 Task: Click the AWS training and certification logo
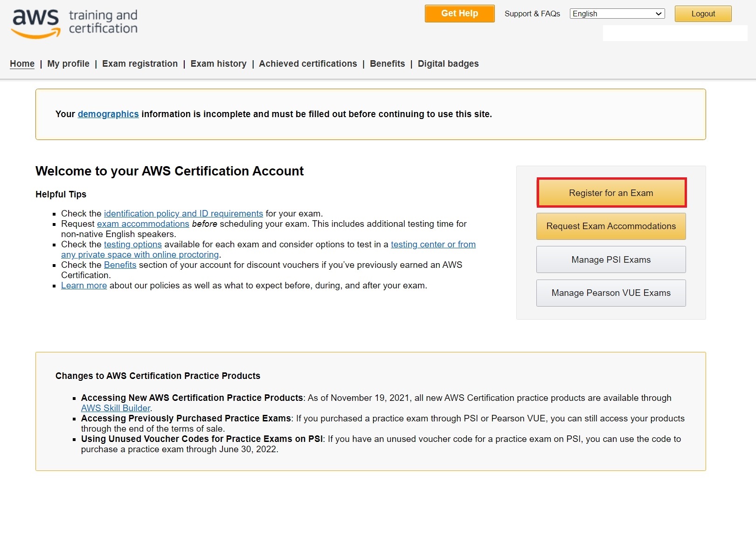(75, 23)
